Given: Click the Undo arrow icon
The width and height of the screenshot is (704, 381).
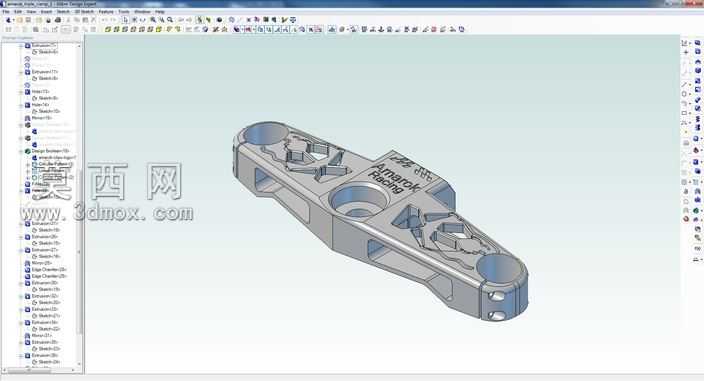Looking at the screenshot, I should point(104,20).
